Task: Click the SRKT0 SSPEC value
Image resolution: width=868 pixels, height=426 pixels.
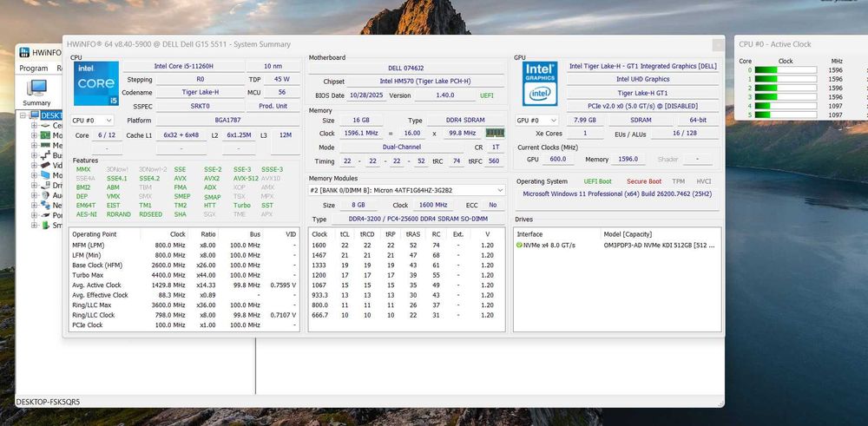Action: 201,106
